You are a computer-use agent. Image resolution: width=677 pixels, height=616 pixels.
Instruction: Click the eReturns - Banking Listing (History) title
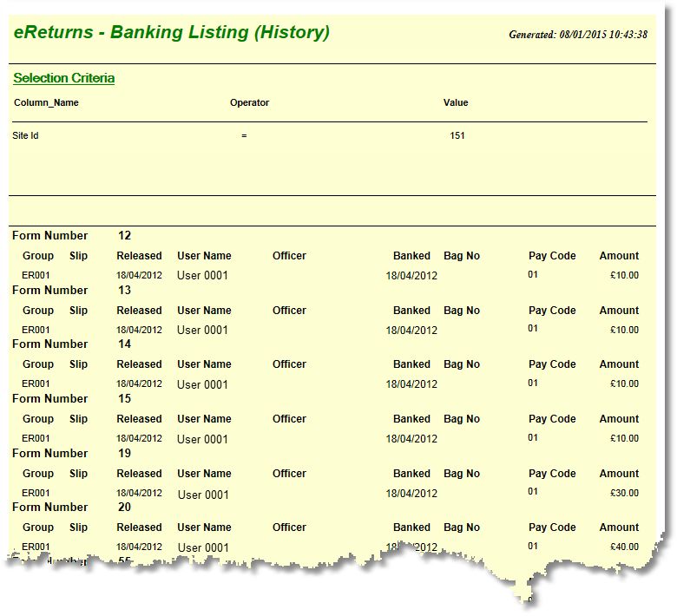[x=171, y=32]
